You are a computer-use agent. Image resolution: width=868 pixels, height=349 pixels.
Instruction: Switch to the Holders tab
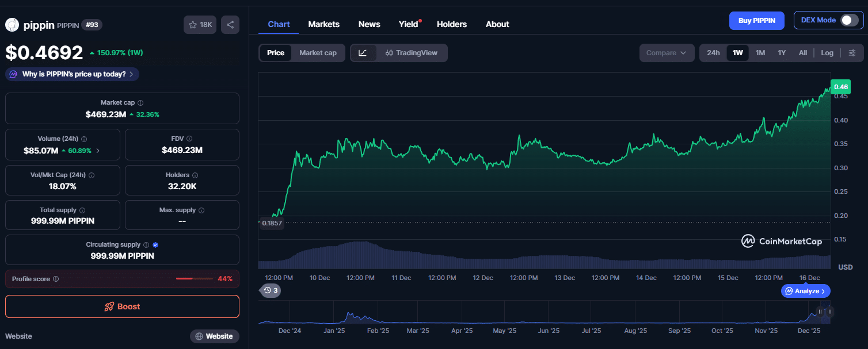pyautogui.click(x=452, y=24)
